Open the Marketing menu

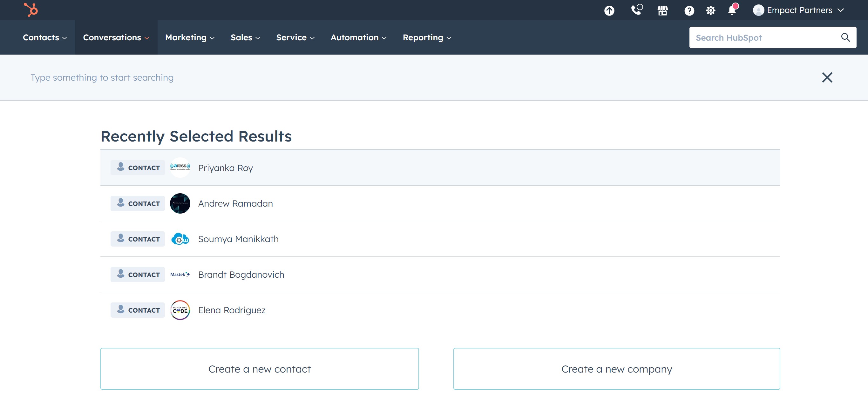point(189,37)
